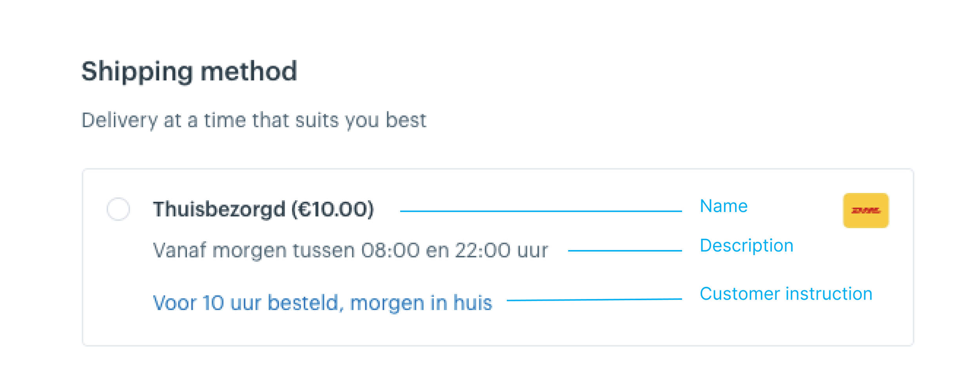
Task: Click the line pointing to Customer instruction
Action: [x=594, y=299]
